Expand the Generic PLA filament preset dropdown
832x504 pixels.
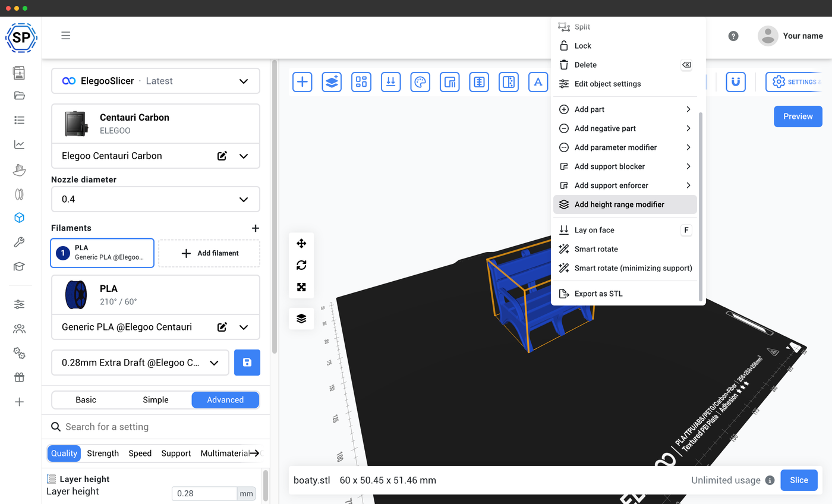coord(244,327)
